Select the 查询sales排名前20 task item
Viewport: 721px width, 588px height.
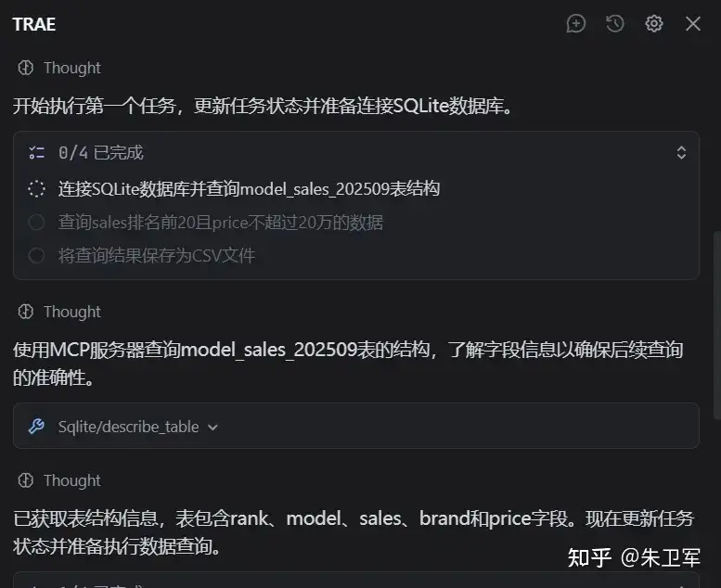(221, 223)
